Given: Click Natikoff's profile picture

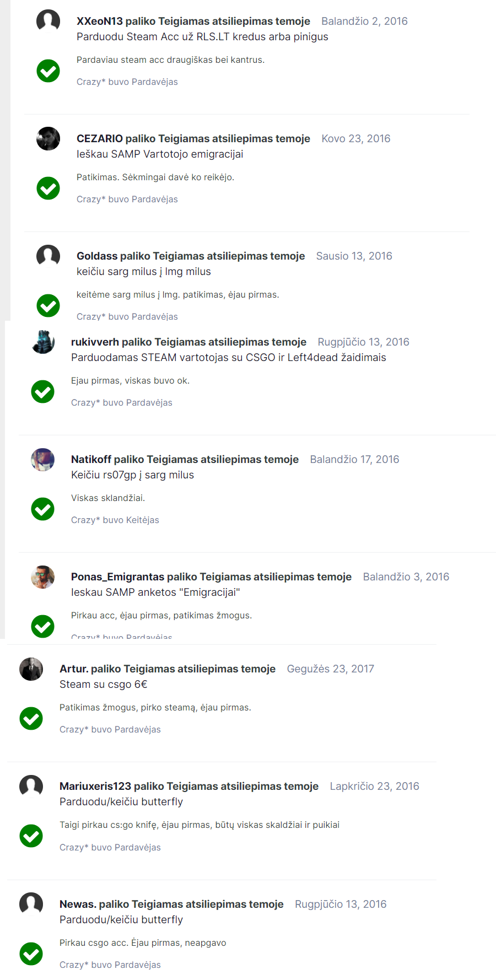Looking at the screenshot, I should click(x=42, y=459).
